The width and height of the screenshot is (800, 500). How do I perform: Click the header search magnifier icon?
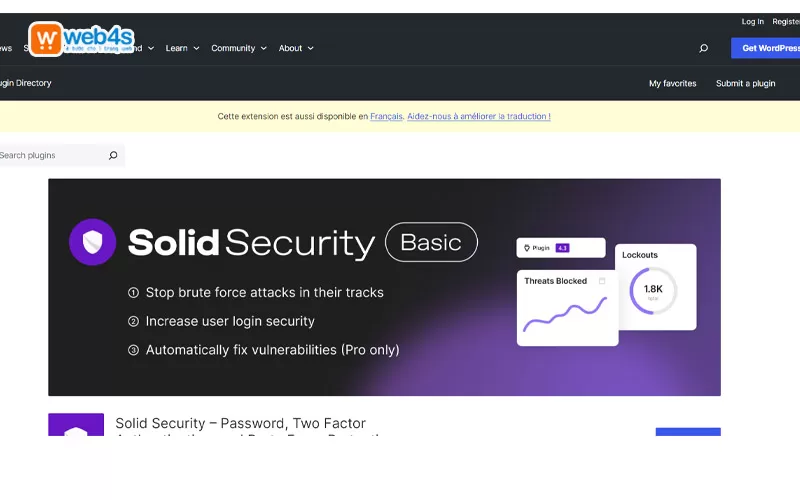[x=703, y=48]
